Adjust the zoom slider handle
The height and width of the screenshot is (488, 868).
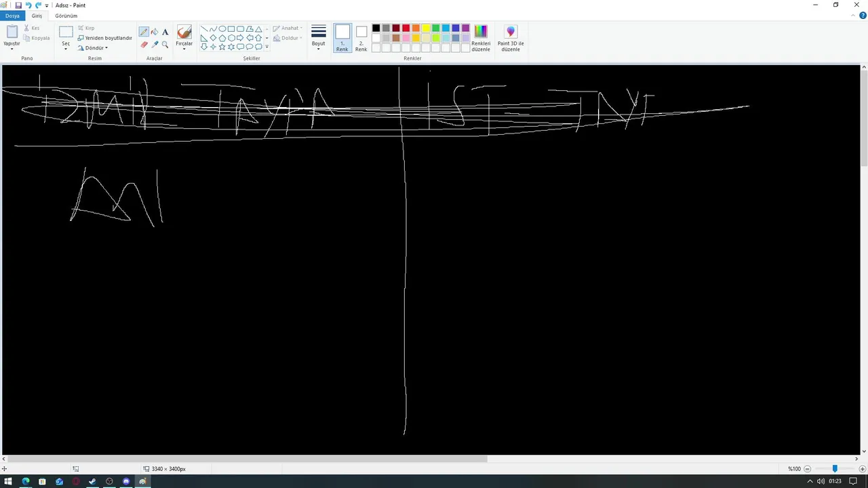[835, 469]
